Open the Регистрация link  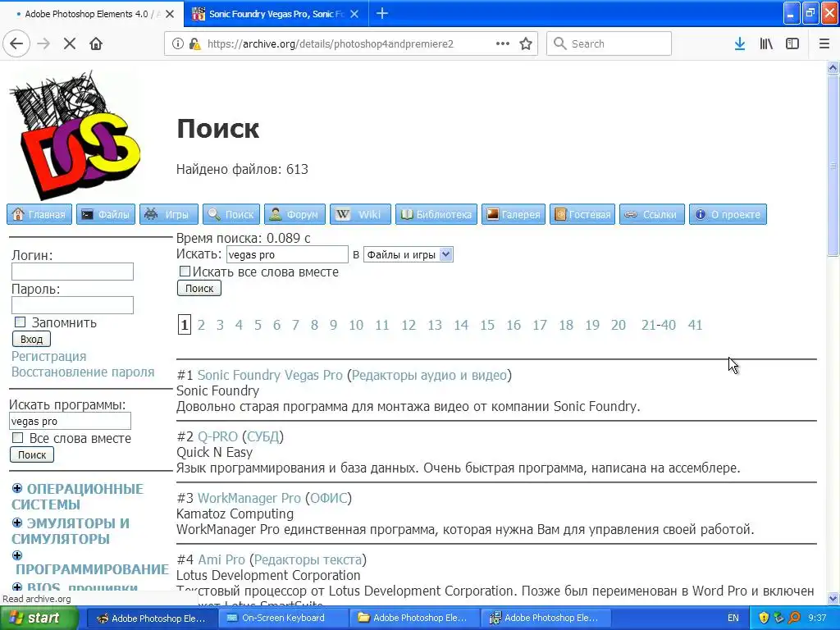[48, 356]
